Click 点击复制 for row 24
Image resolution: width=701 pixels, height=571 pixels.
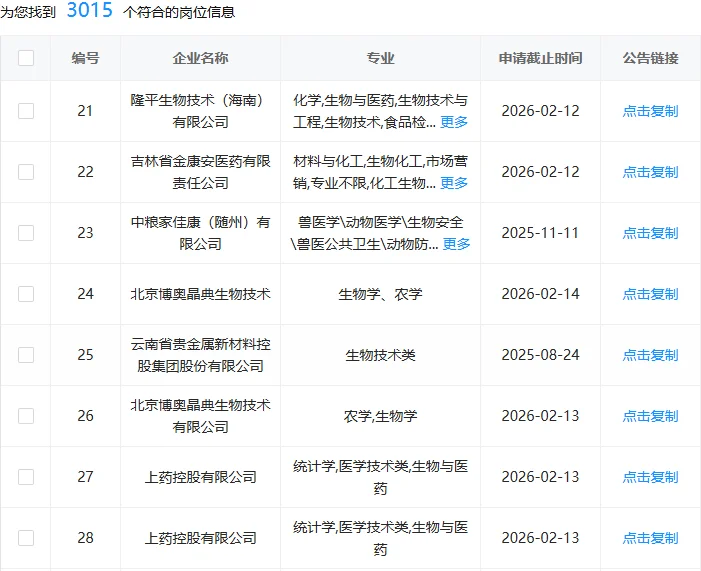pyautogui.click(x=650, y=294)
